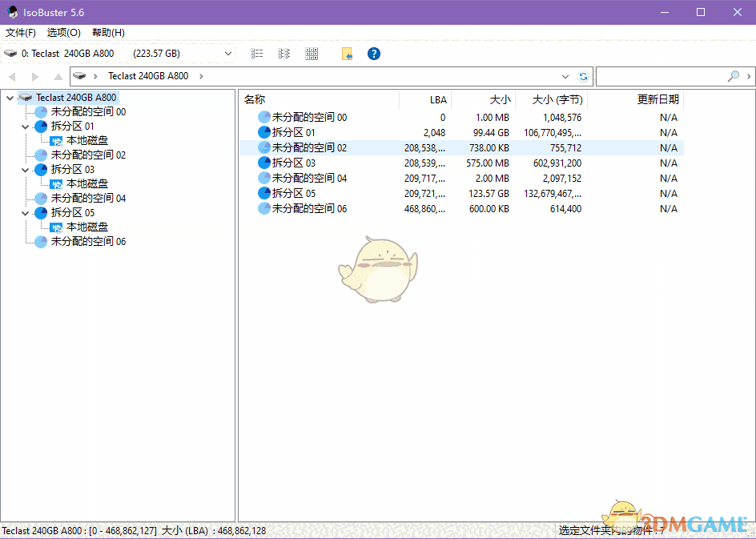This screenshot has width=756, height=539.
Task: Click the up one level arrow
Action: coord(57,76)
